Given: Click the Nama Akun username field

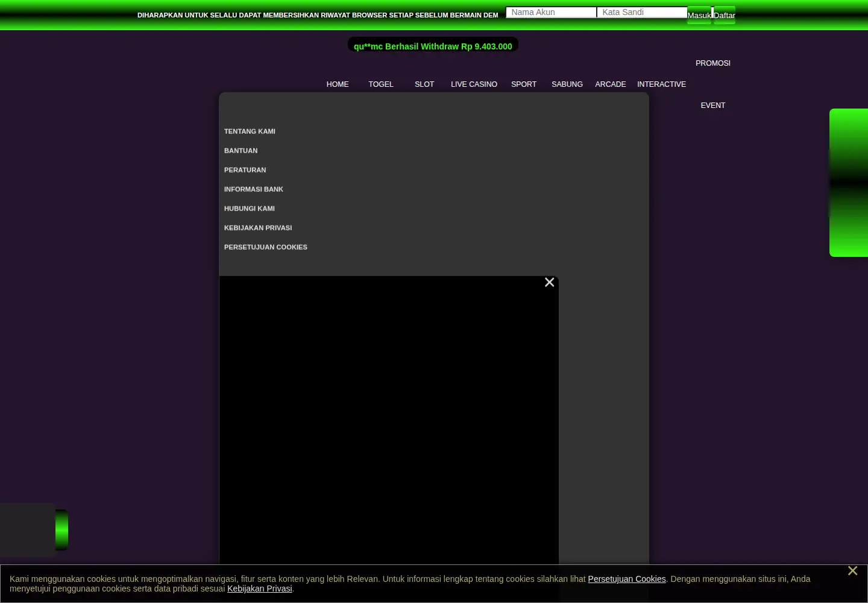Looking at the screenshot, I should point(551,12).
